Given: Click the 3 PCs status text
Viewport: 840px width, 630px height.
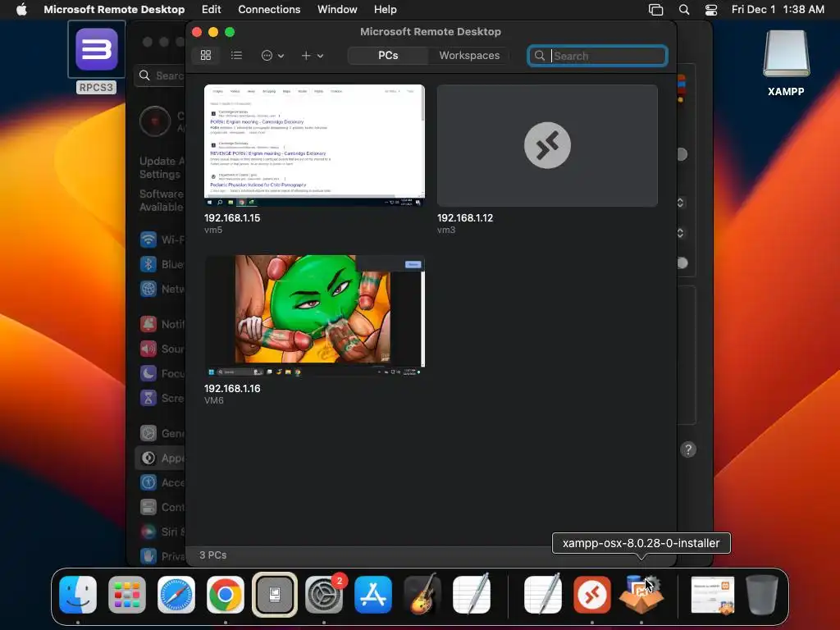Looking at the screenshot, I should coord(213,555).
